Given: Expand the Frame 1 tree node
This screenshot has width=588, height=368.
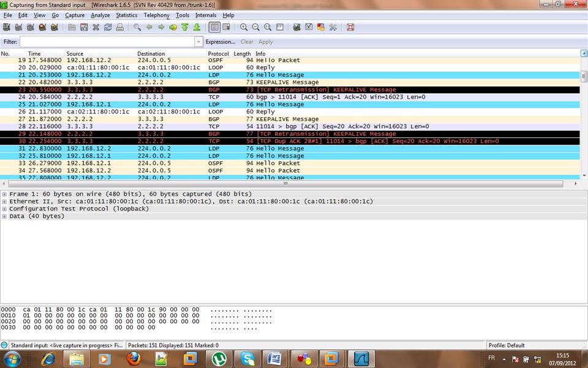Looking at the screenshot, I should (4, 194).
